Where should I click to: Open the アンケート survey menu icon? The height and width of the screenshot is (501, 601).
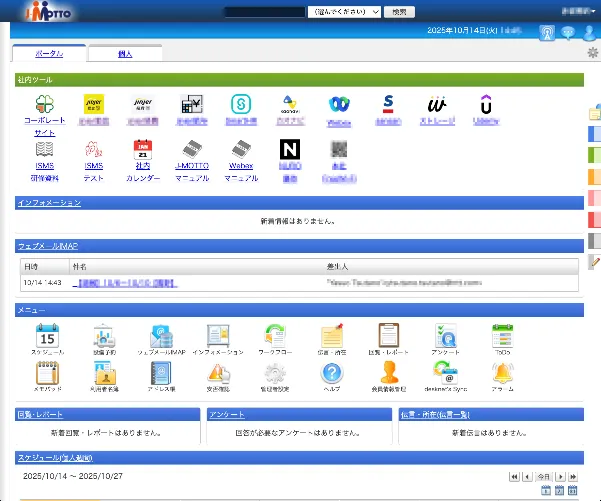(446, 336)
